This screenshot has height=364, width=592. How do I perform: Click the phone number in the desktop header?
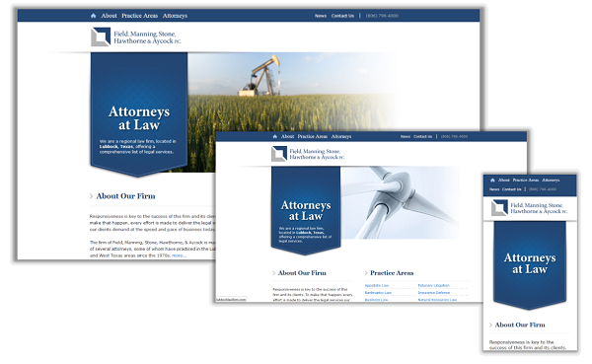pyautogui.click(x=382, y=16)
